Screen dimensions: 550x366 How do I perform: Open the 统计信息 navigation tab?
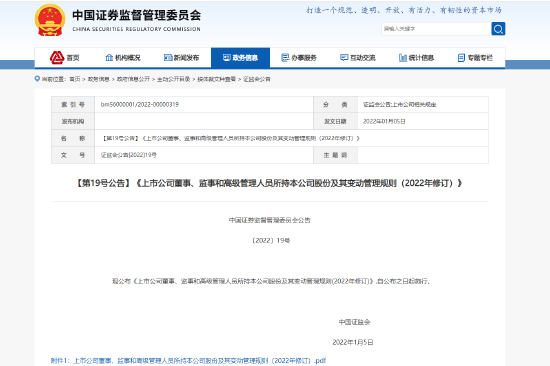[x=417, y=58]
